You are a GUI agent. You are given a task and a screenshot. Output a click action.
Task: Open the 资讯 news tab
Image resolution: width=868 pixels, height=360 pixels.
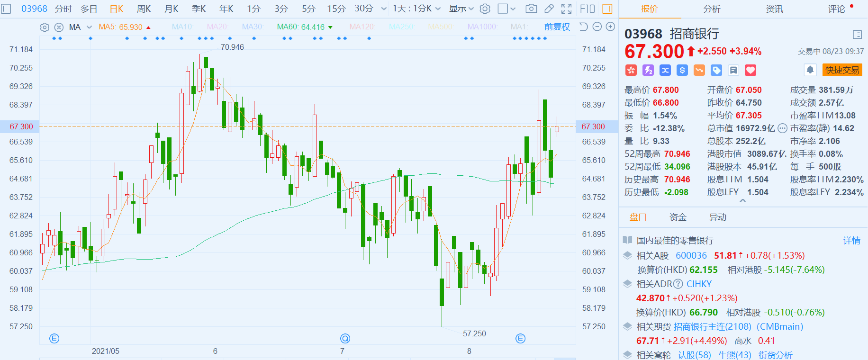[775, 9]
